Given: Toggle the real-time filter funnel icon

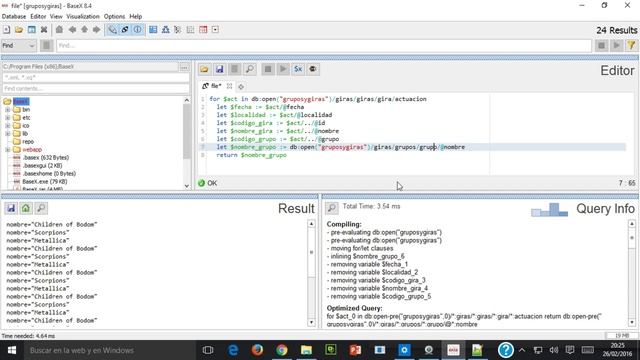Looking at the screenshot, I should pos(631,46).
